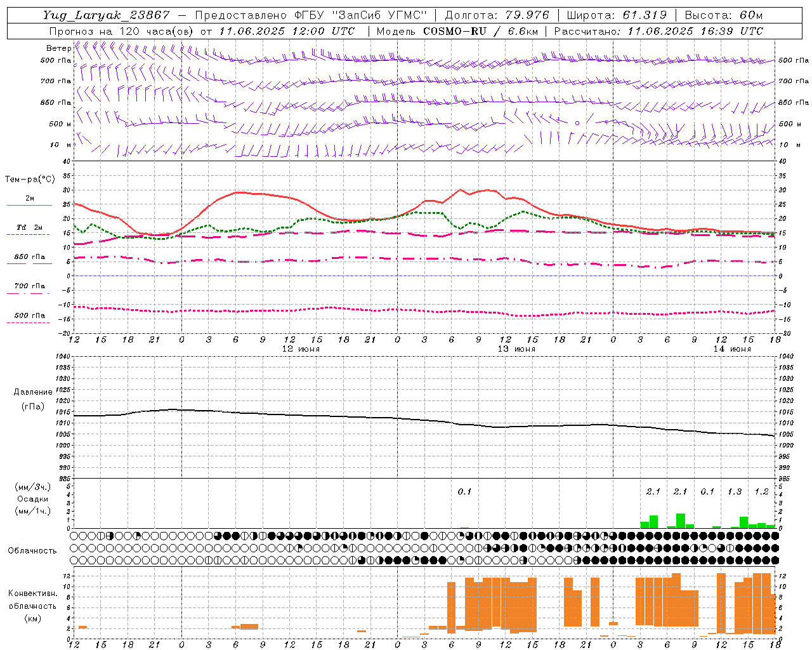Select the longitude value Долгота: 79.976
The height and width of the screenshot is (650, 812).
click(497, 15)
